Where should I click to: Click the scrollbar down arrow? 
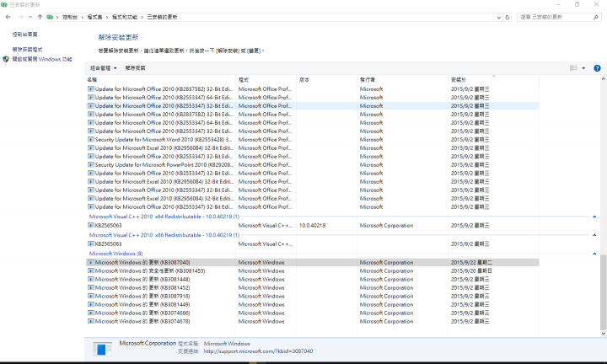(x=603, y=334)
